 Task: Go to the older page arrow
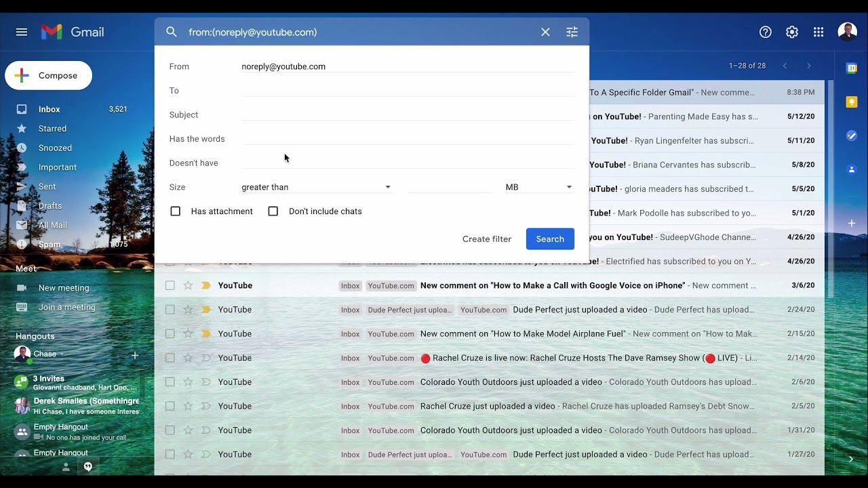pyautogui.click(x=808, y=66)
